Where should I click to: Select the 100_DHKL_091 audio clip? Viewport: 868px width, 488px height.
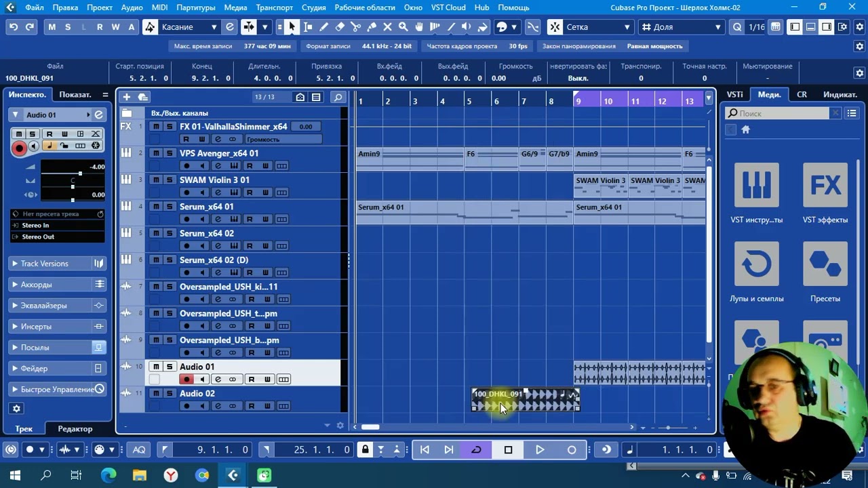tap(526, 400)
